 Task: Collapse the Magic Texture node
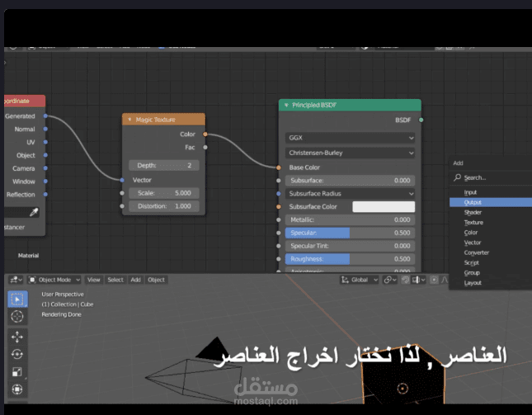129,120
